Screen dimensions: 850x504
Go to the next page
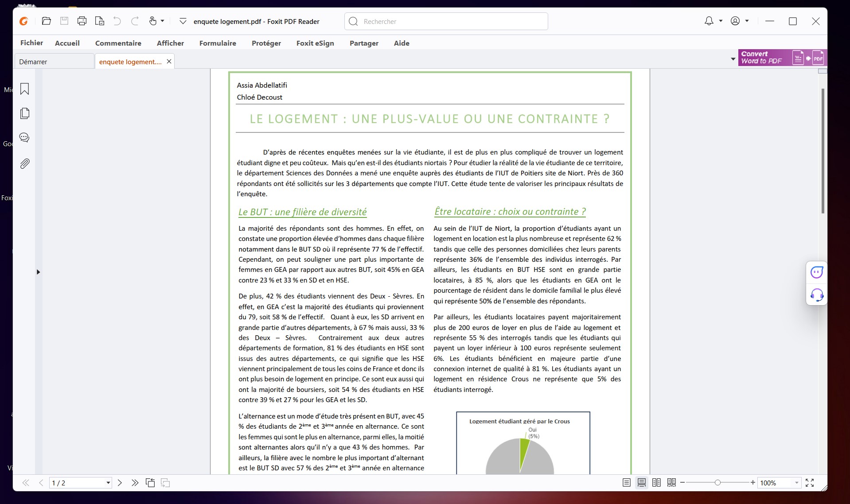point(120,483)
